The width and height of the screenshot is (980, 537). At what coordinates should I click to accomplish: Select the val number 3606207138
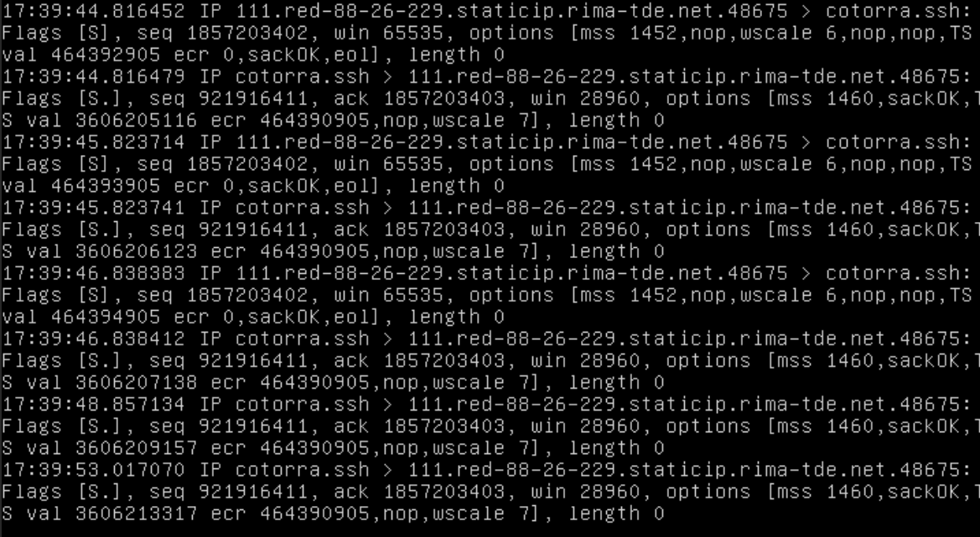(137, 382)
